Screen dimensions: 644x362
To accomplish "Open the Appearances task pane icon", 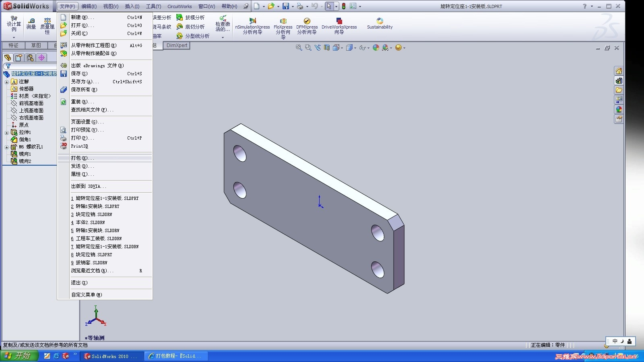I will click(619, 109).
